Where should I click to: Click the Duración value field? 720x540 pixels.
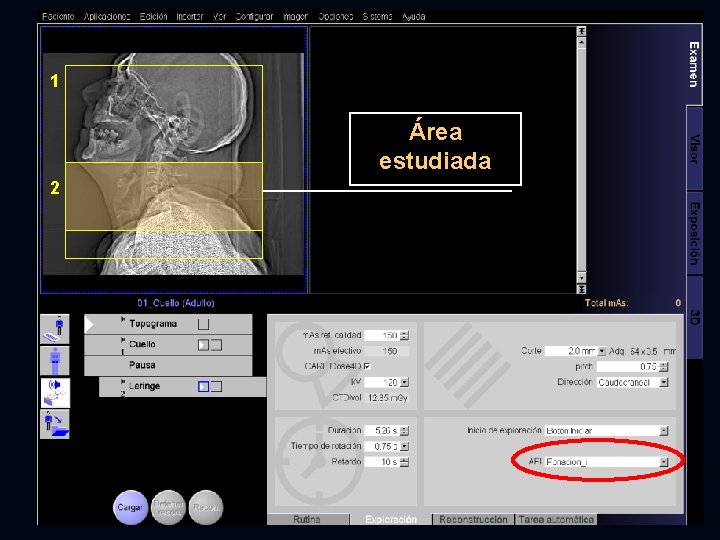point(382,431)
